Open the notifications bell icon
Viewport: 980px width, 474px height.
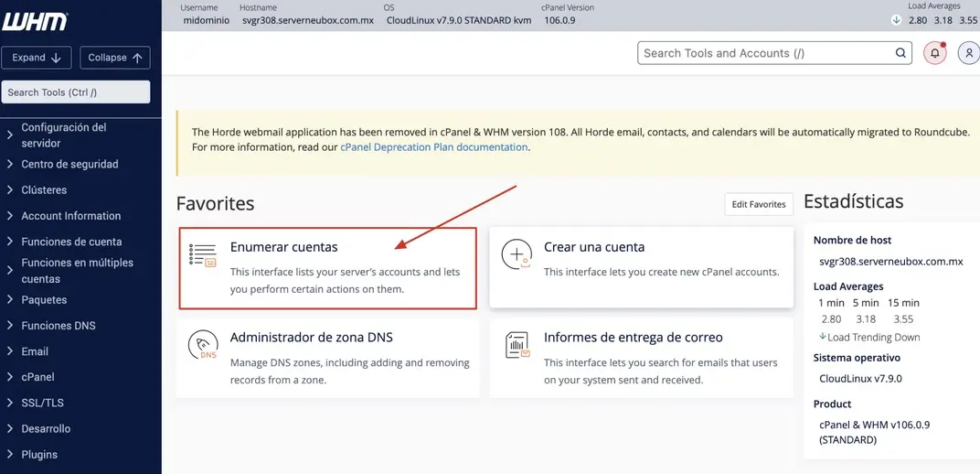click(935, 53)
